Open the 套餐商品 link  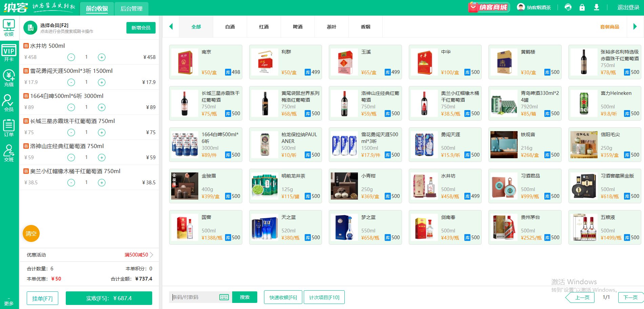point(609,27)
